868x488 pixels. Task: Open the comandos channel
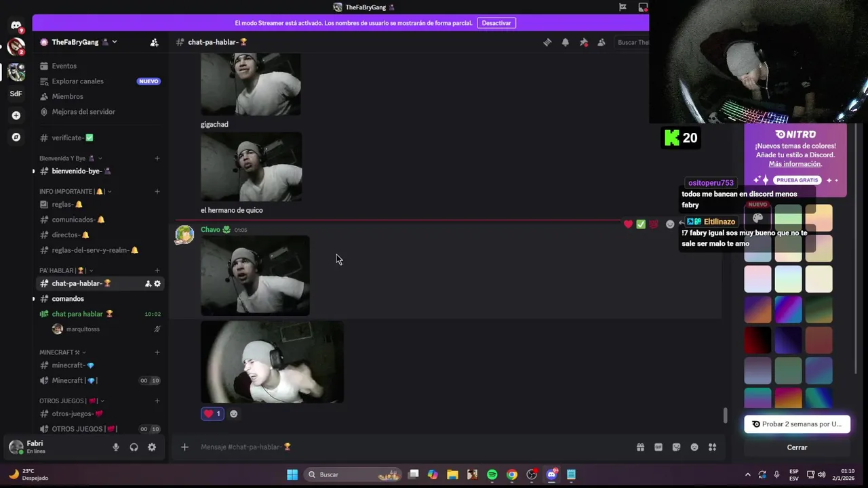[100, 299]
